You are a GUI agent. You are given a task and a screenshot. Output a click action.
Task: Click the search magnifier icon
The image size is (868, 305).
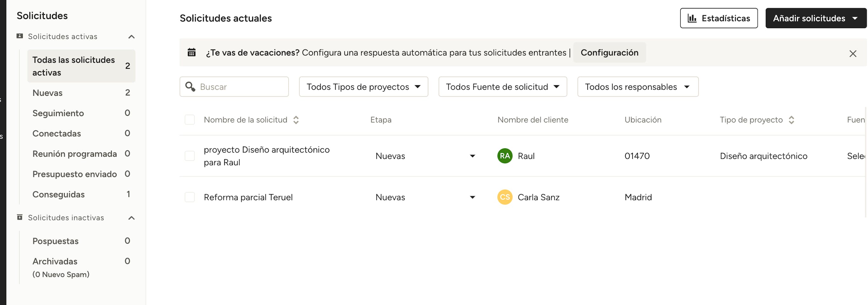point(190,87)
